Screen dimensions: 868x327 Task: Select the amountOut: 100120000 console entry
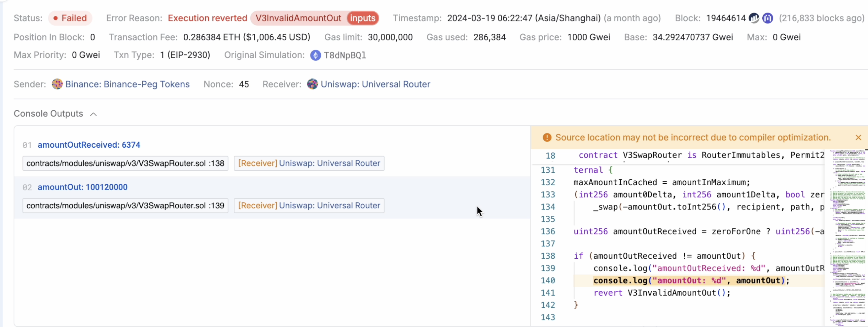click(82, 187)
